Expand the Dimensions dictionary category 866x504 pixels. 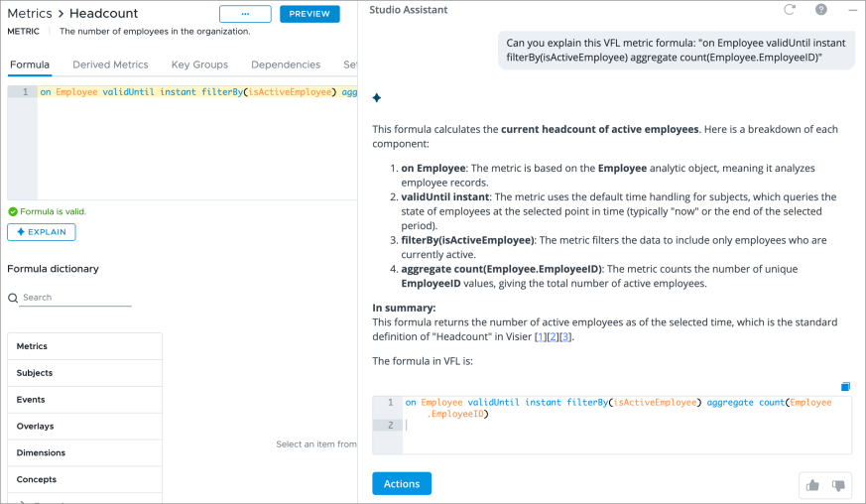tap(84, 452)
